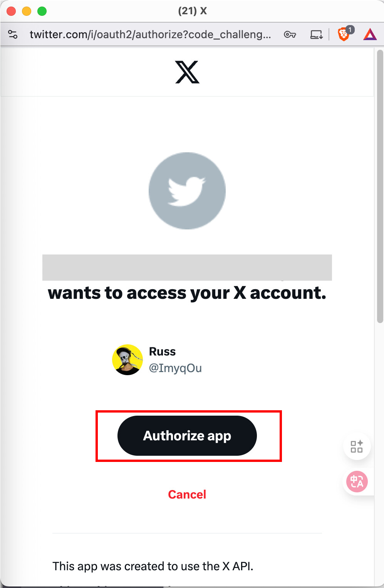The height and width of the screenshot is (588, 384).
Task: Click the twitter.com URL address field
Action: coord(150,35)
